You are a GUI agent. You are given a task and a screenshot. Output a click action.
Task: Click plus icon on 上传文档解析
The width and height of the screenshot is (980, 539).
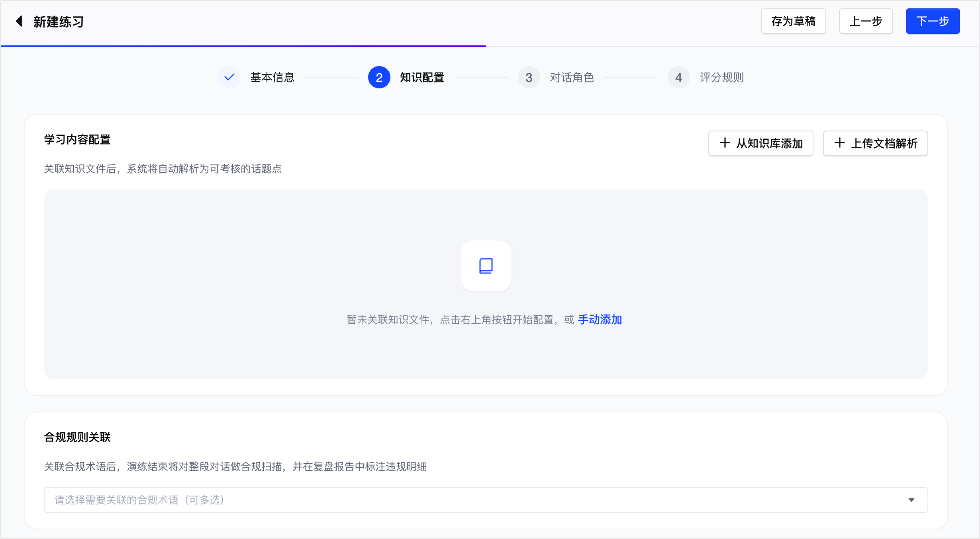point(840,143)
